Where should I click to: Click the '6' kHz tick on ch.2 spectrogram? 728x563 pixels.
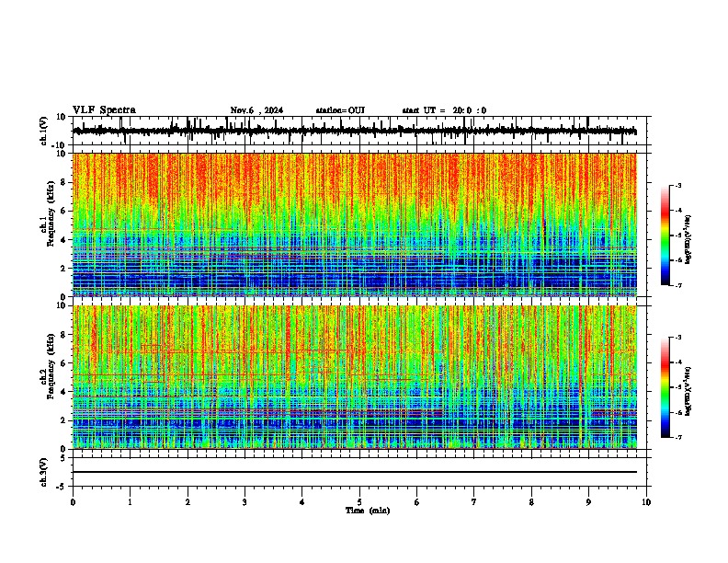click(x=64, y=363)
